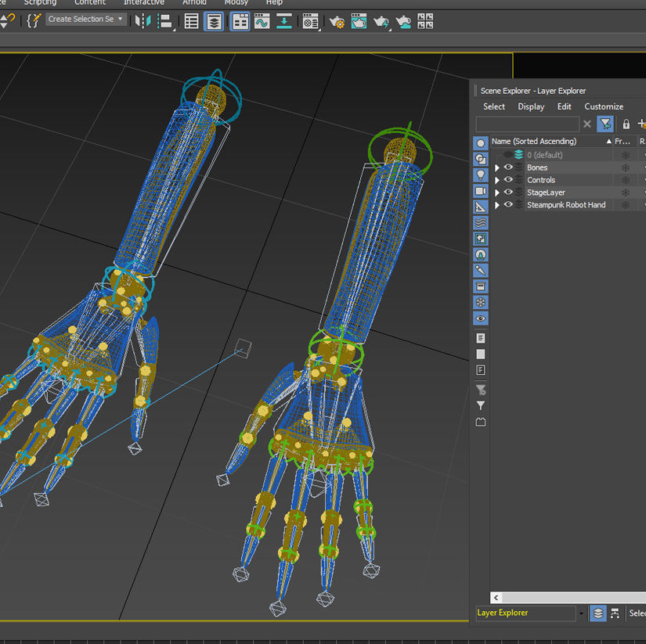This screenshot has height=644, width=646.
Task: Toggle the Layer Explorer toolbar icon
Action: (x=214, y=21)
